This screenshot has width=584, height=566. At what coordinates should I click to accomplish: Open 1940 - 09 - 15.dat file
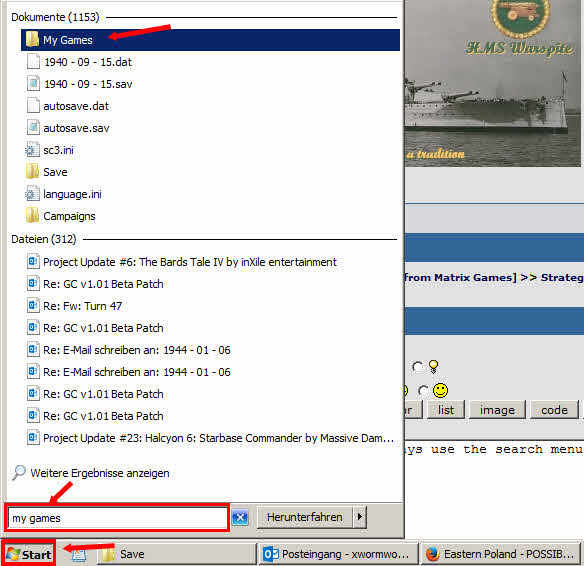tap(210, 62)
